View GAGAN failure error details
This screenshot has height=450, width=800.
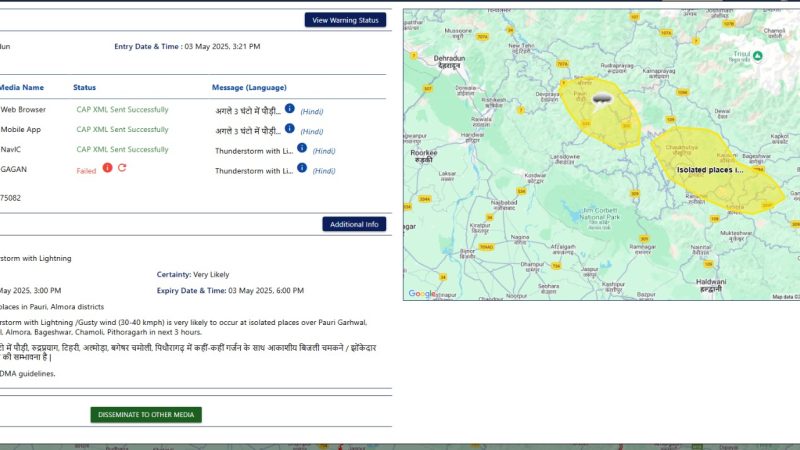coord(107,168)
